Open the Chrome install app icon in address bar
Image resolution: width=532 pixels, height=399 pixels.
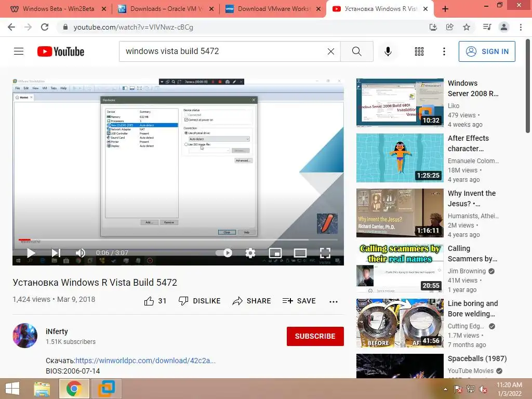pos(433,27)
